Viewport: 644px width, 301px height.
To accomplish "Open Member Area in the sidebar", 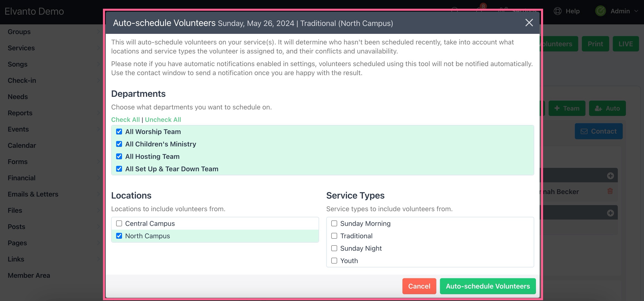I will [29, 275].
